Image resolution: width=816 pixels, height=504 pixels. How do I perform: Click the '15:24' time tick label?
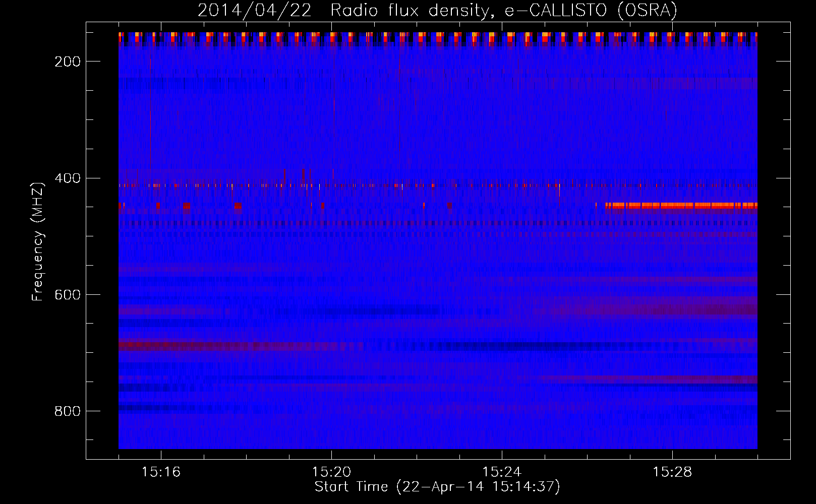pyautogui.click(x=502, y=472)
